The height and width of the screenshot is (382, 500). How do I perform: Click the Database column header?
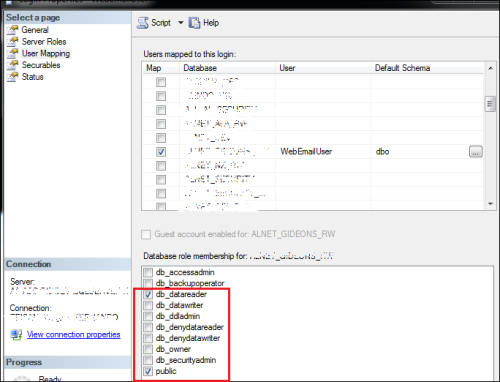228,68
